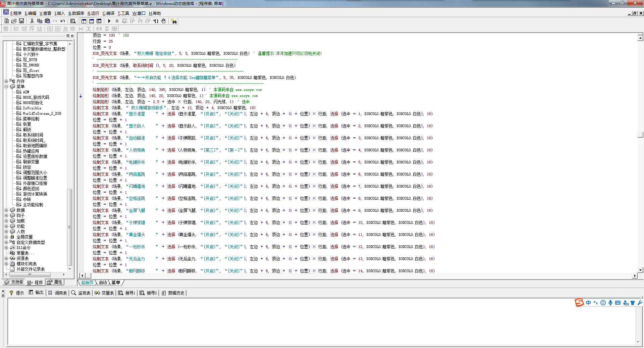Click the Cut scissors icon

point(32,21)
